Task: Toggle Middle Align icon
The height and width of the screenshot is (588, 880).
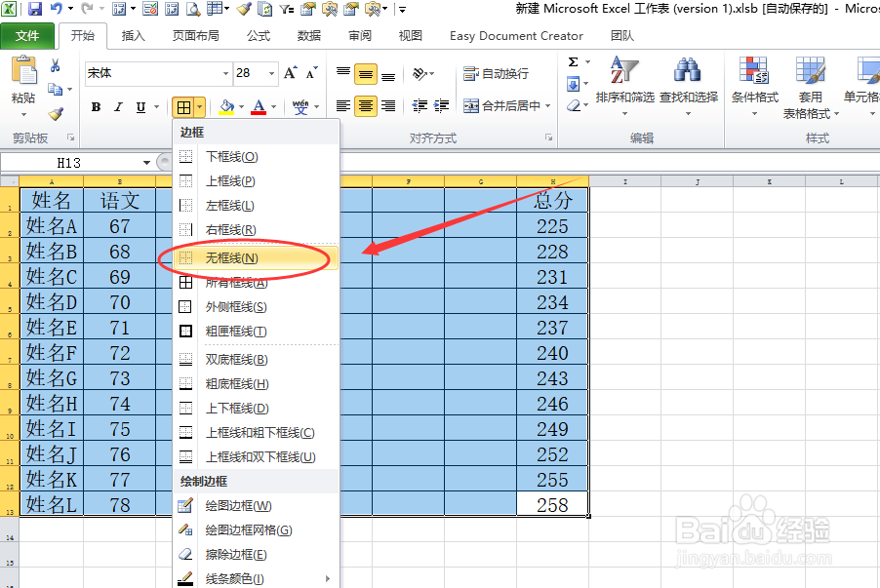Action: (365, 73)
